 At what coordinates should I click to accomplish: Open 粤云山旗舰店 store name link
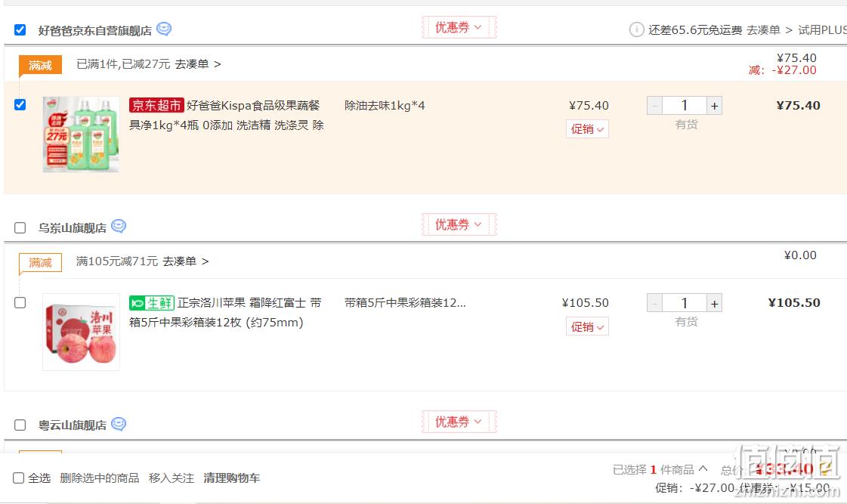point(73,425)
